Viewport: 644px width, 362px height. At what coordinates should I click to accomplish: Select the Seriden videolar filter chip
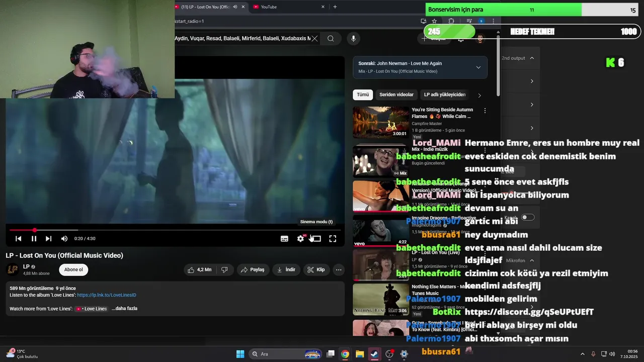[396, 95]
